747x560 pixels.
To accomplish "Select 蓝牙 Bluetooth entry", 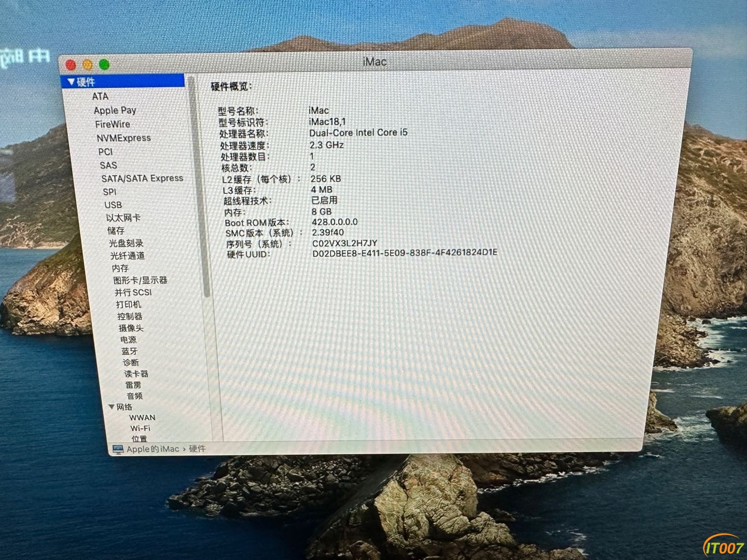I will (x=129, y=351).
